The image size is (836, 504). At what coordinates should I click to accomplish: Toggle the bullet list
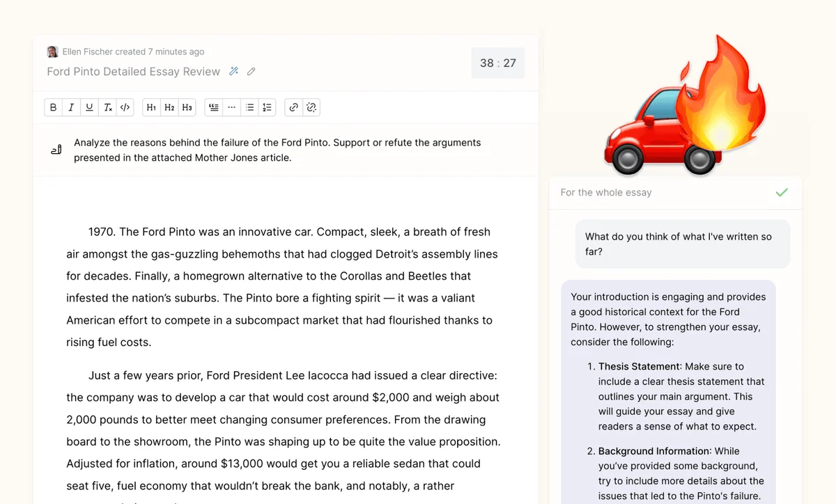coord(249,107)
